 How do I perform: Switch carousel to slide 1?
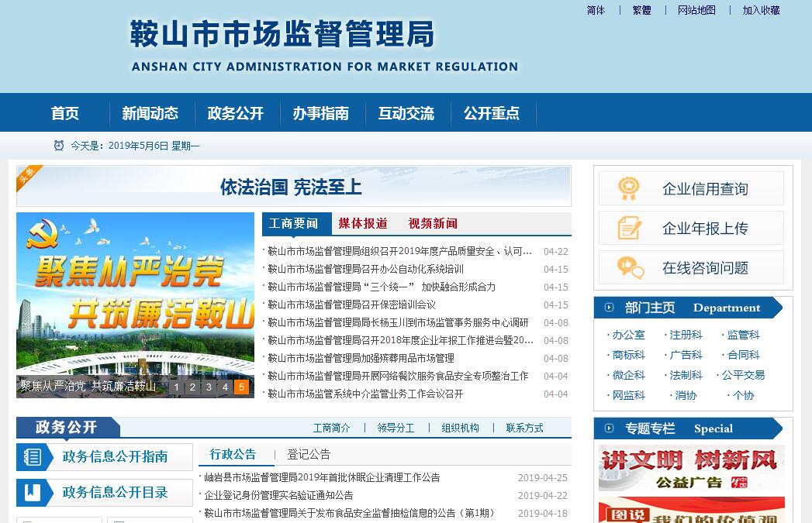pos(177,387)
